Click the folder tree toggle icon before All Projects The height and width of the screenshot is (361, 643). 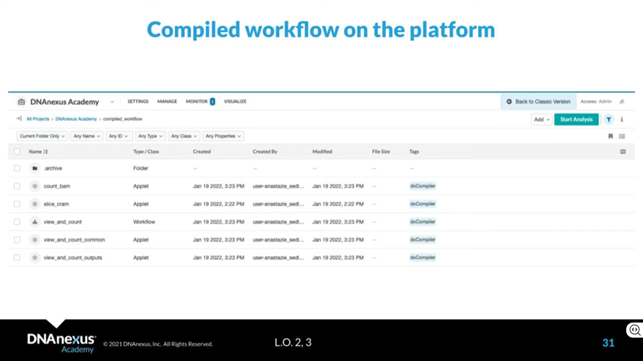[19, 119]
